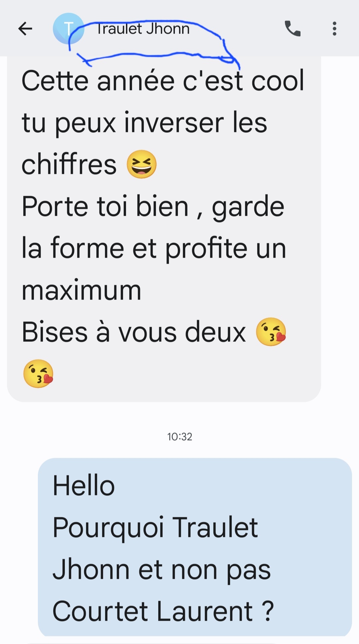Start a phone call with the contact
This screenshot has height=644, width=359.
point(293,29)
